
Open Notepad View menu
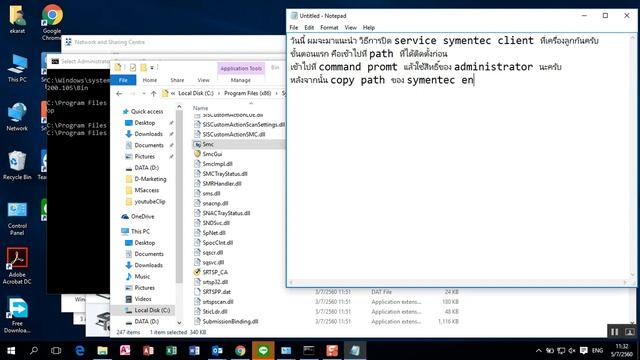click(350, 27)
